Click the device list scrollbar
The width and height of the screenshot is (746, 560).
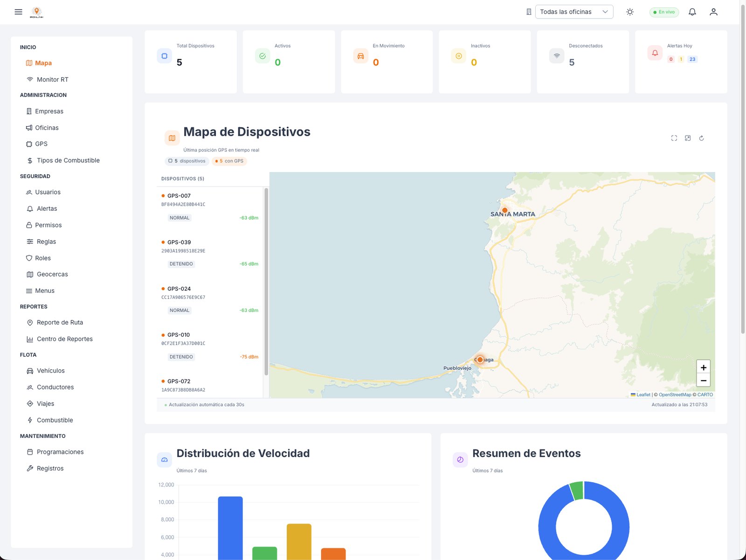[x=266, y=282]
